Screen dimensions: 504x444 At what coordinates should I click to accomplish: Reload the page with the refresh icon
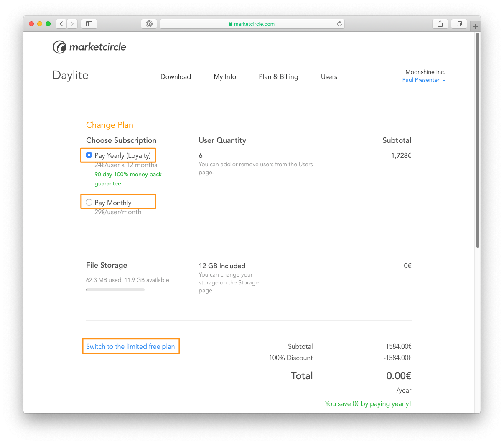[x=339, y=24]
